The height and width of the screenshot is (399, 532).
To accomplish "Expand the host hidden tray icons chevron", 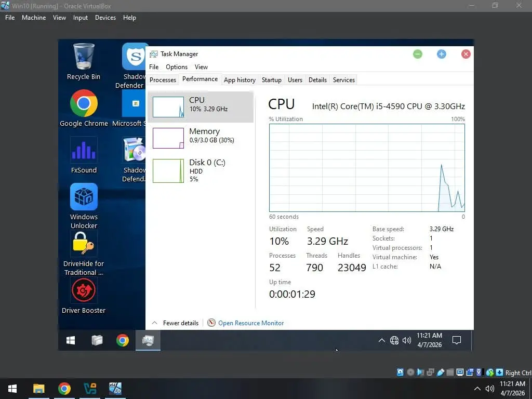I will (x=477, y=389).
